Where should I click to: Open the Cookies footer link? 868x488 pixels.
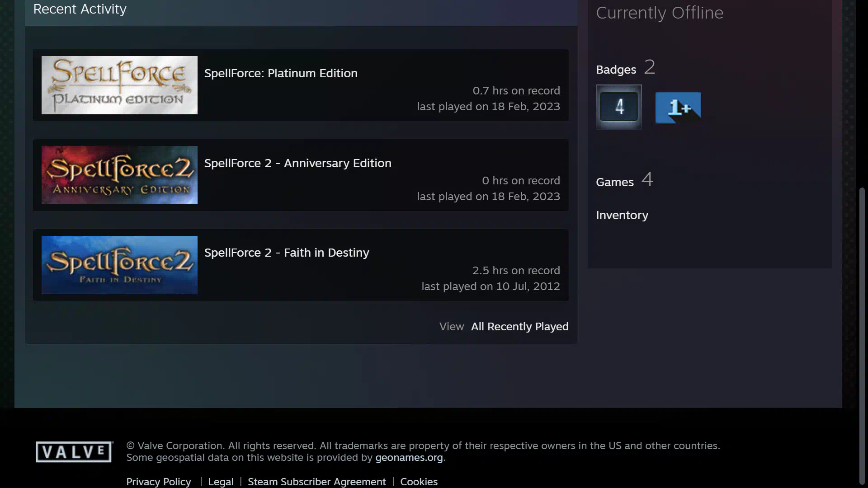coord(419,482)
